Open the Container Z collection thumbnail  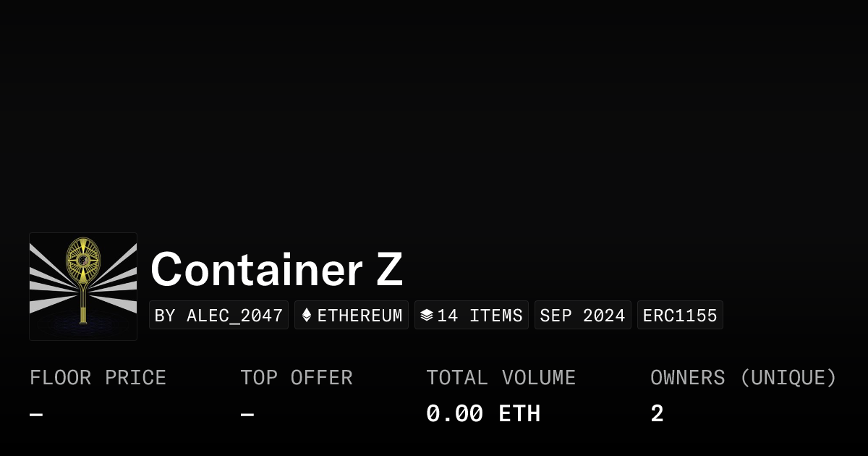[83, 287]
